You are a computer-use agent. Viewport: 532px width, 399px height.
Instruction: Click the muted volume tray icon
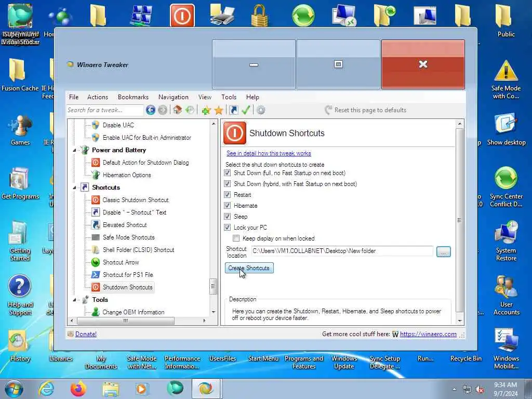pos(480,390)
